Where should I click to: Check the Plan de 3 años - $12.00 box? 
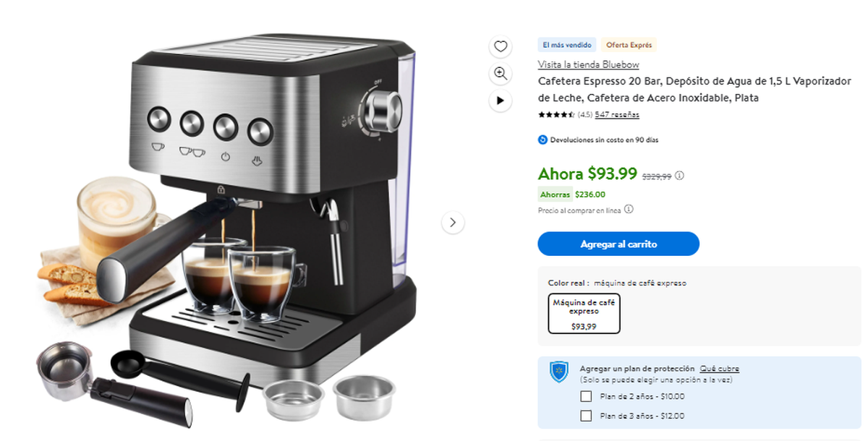586,416
